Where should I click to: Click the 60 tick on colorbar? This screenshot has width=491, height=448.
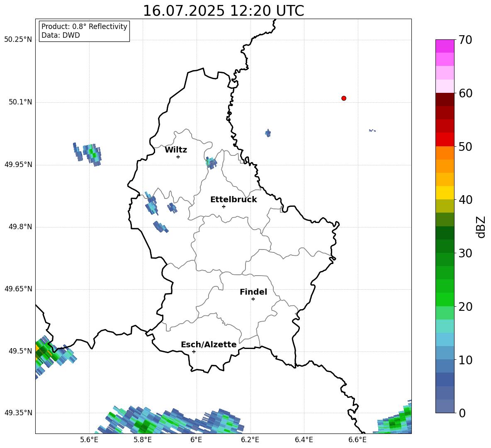[x=465, y=93]
